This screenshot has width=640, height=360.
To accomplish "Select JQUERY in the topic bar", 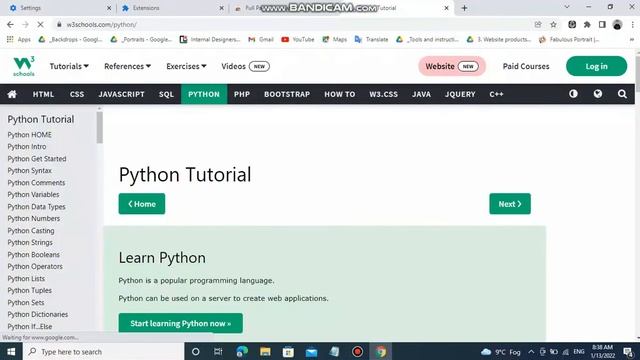I will coord(460,94).
